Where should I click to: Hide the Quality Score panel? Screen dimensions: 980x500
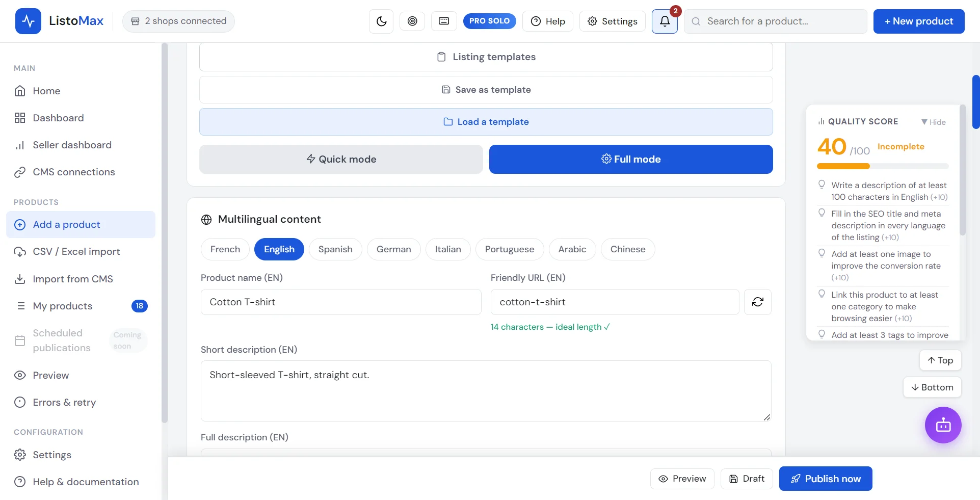coord(934,122)
